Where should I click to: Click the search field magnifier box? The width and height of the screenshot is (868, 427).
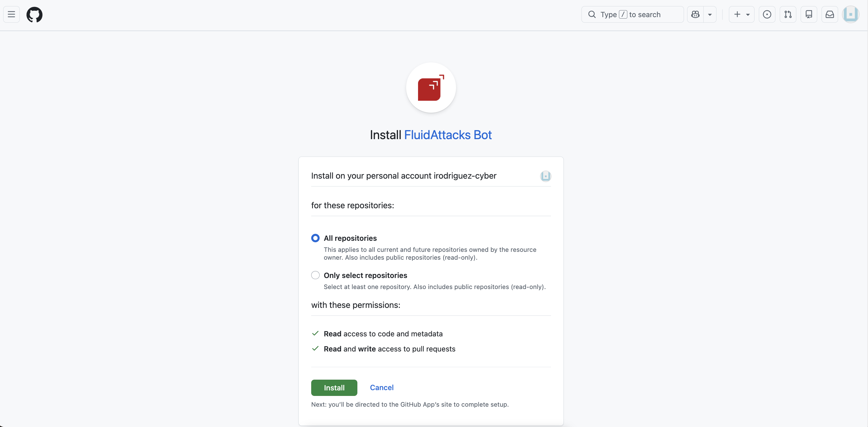(x=632, y=15)
